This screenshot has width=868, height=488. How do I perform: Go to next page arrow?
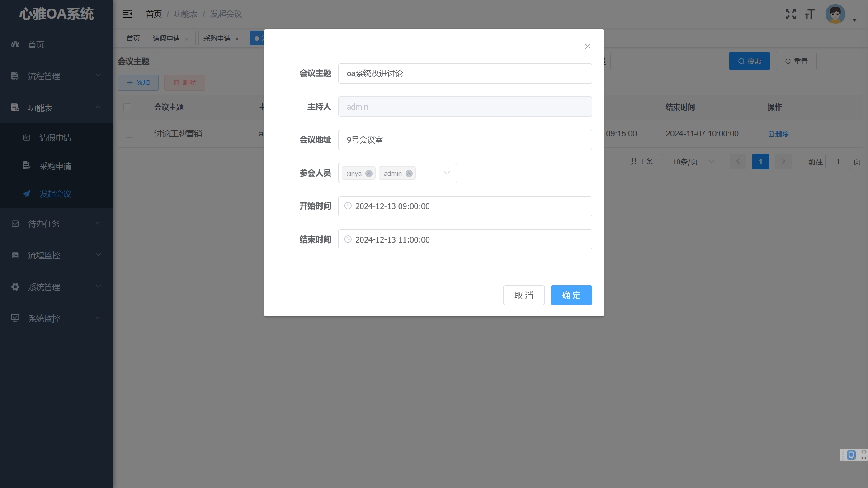(783, 161)
